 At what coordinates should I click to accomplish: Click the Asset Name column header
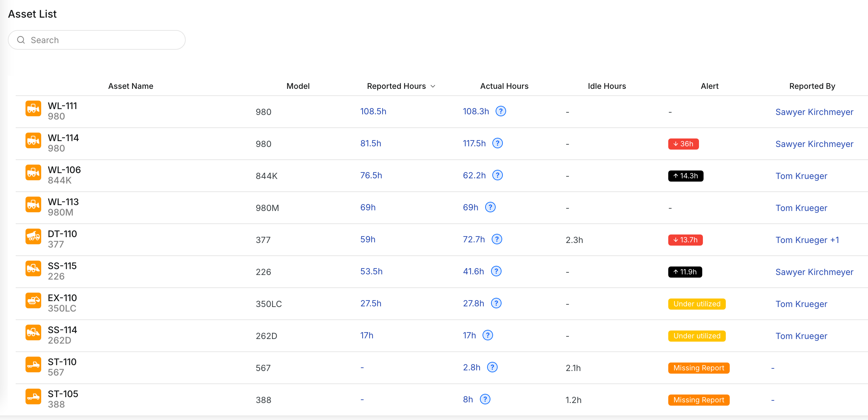pyautogui.click(x=131, y=86)
